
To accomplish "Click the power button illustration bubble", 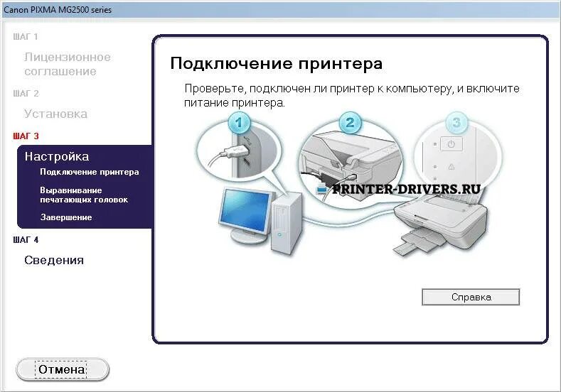I will (457, 153).
